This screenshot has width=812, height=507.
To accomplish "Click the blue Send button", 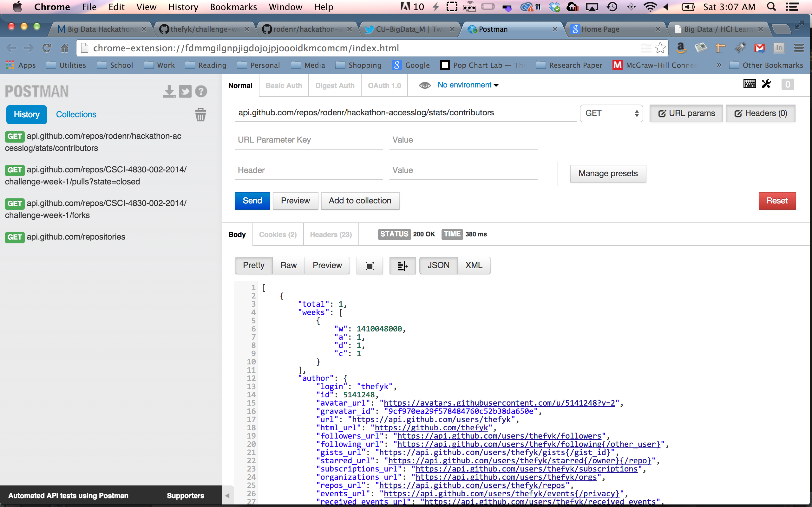I will click(252, 201).
